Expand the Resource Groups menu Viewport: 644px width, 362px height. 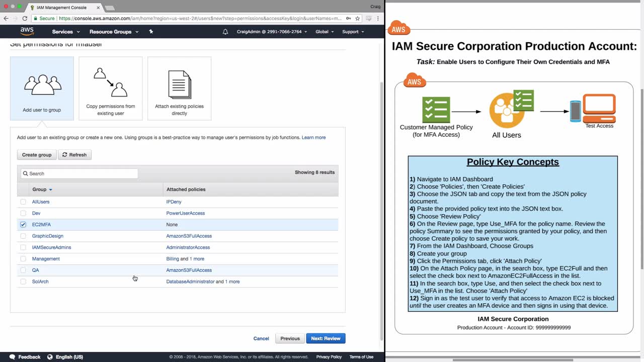tap(114, 32)
